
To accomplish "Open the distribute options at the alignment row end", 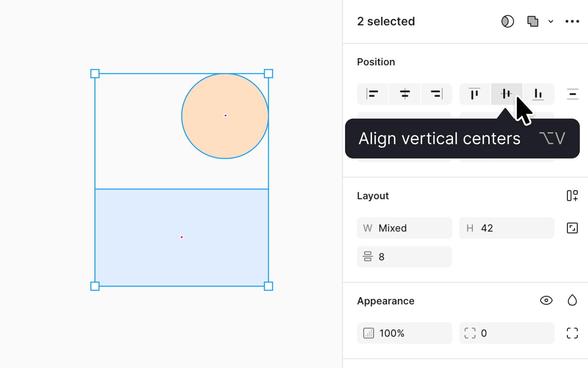I will 573,94.
